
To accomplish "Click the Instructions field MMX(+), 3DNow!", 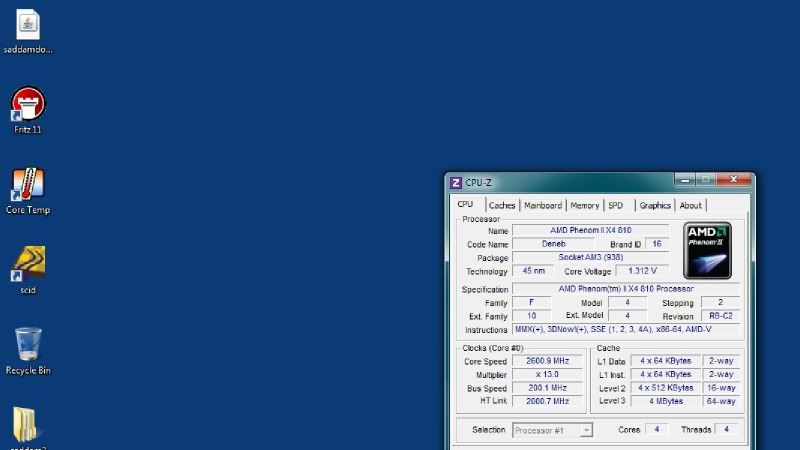I will tap(626, 330).
